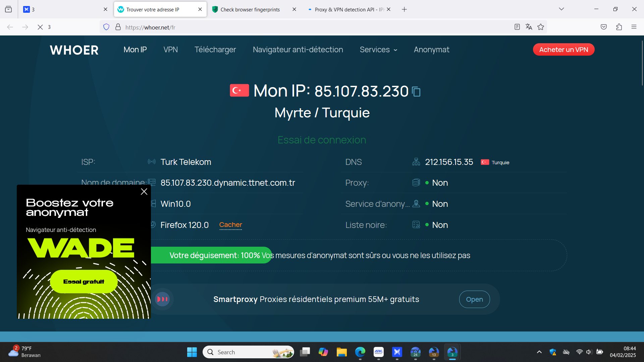Open the Firefox hamburger application menu
The height and width of the screenshot is (362, 644).
[634, 27]
